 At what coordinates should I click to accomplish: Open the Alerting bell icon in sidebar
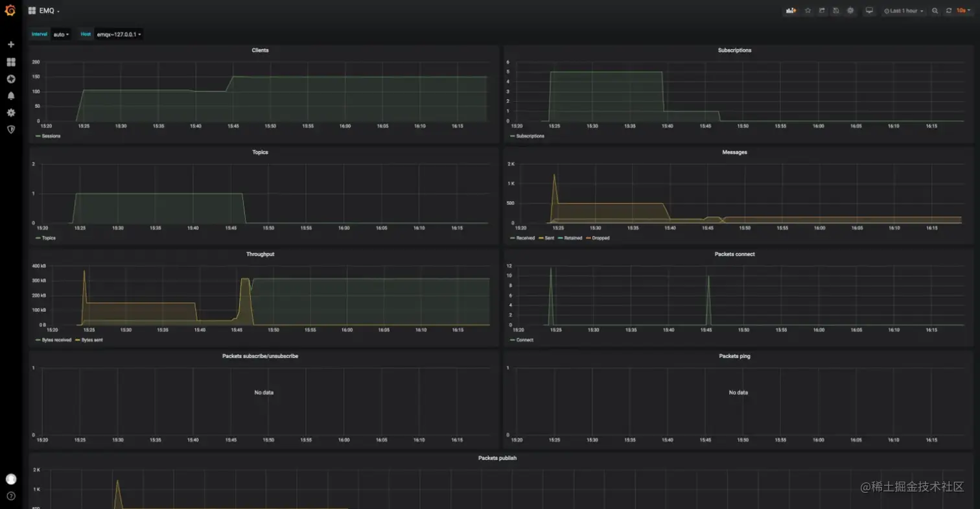(10, 95)
